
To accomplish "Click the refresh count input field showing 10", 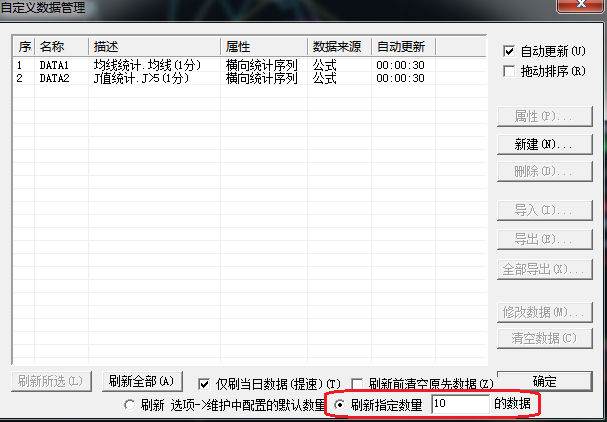I will point(460,404).
